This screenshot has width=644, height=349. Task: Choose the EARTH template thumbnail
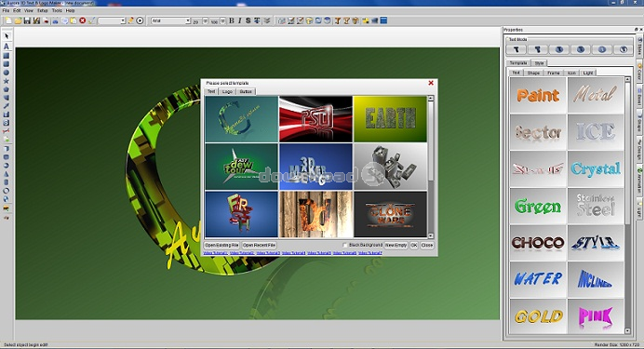click(x=390, y=119)
